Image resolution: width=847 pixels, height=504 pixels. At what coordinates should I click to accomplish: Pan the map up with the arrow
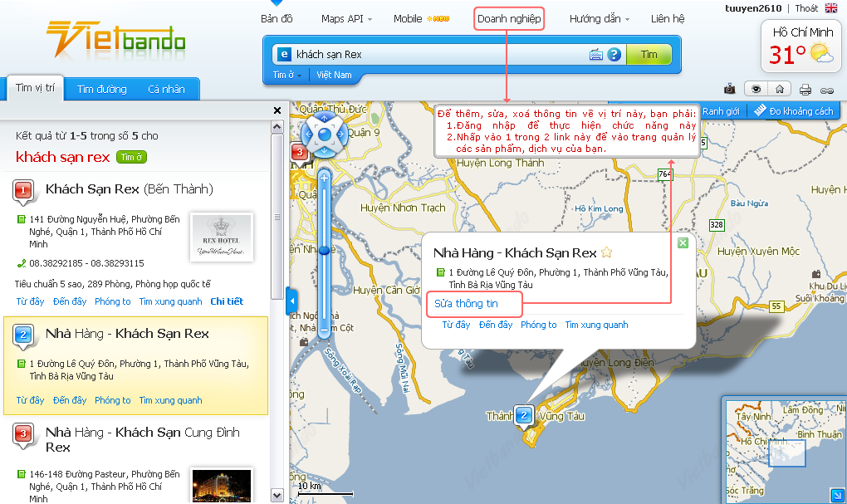[324, 118]
